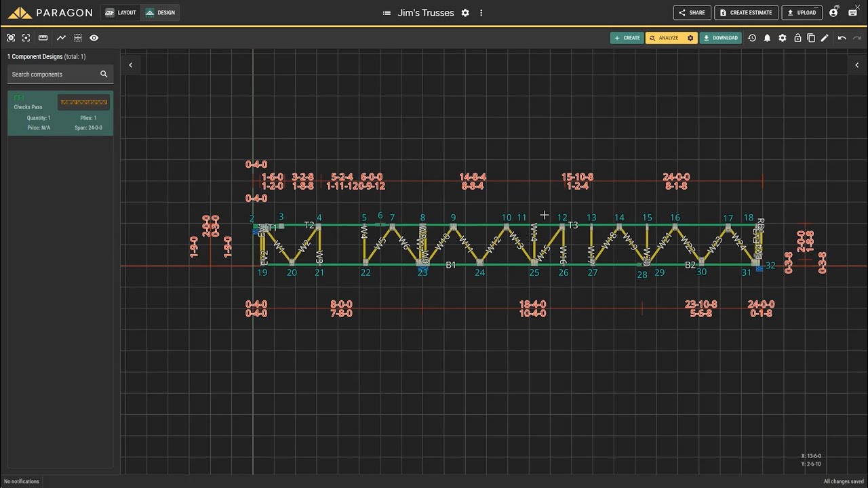Click the undo arrow

pyautogui.click(x=842, y=38)
